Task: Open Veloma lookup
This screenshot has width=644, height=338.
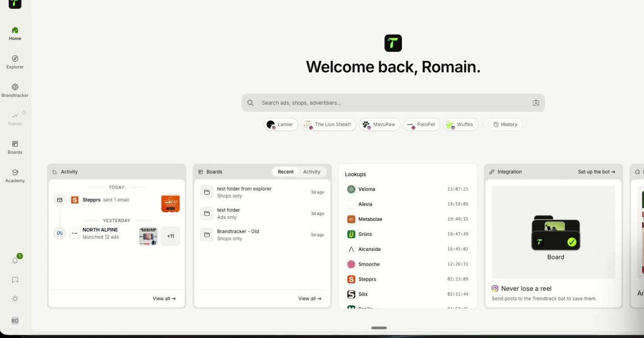Action: click(408, 189)
